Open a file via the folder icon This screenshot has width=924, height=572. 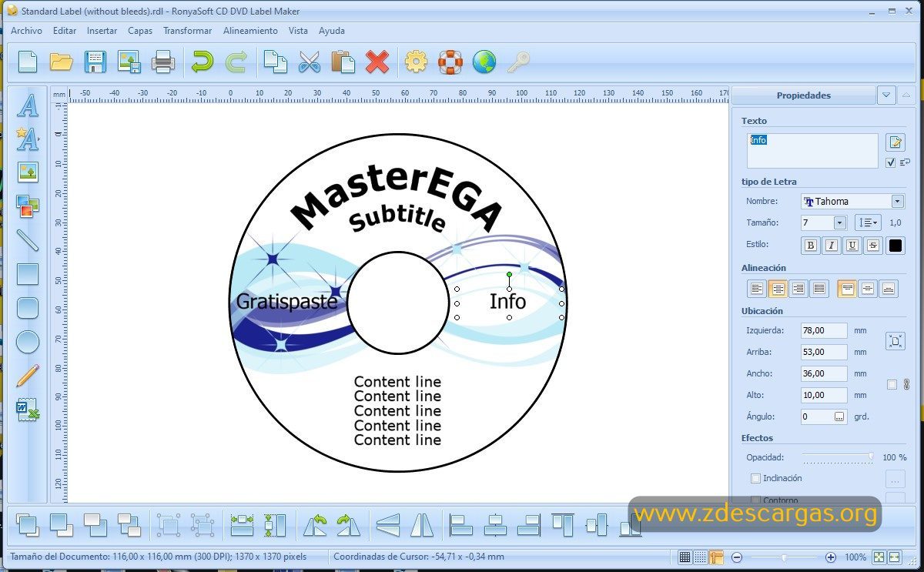coord(62,62)
